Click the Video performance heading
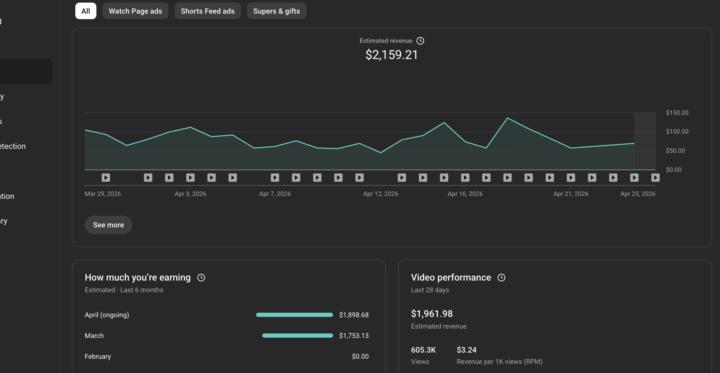This screenshot has height=373, width=720. [451, 277]
